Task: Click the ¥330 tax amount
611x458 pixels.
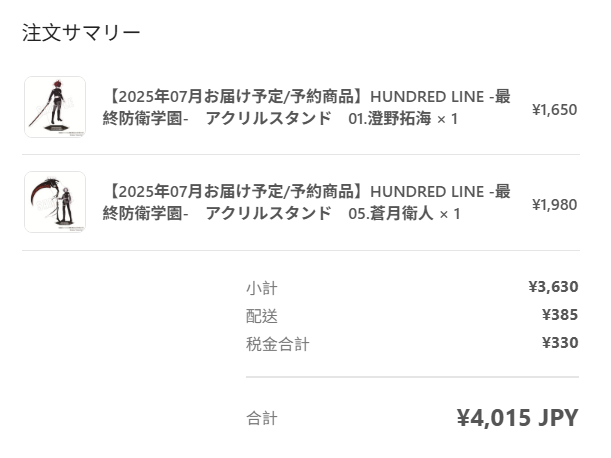Action: tap(560, 343)
